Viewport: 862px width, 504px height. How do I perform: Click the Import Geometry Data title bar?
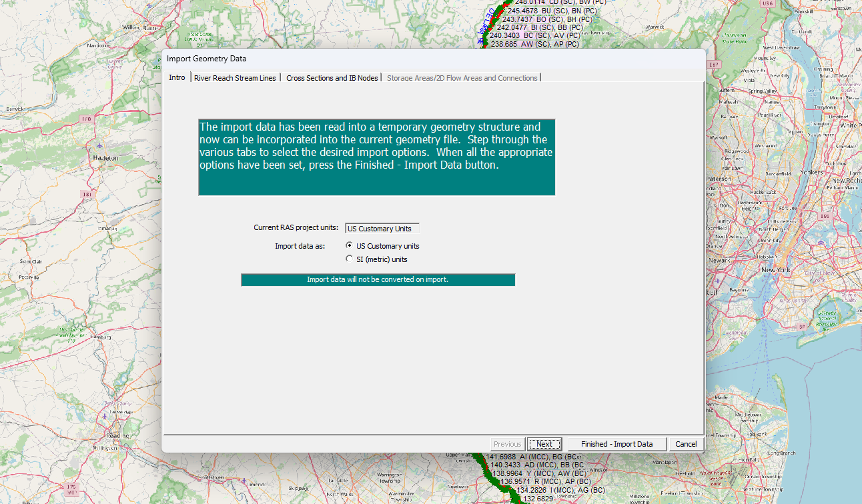(x=434, y=59)
